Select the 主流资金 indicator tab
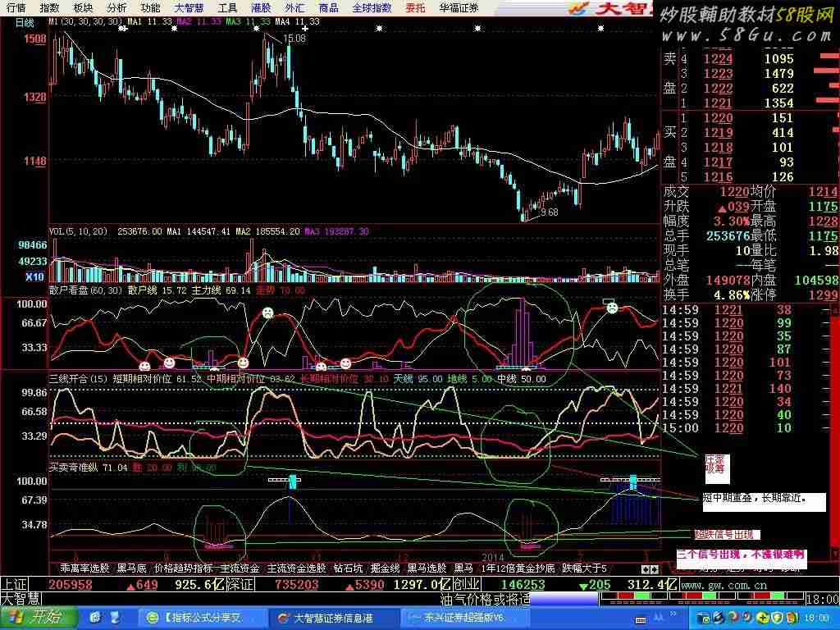Screen dimensions: 840x630 tap(240, 568)
